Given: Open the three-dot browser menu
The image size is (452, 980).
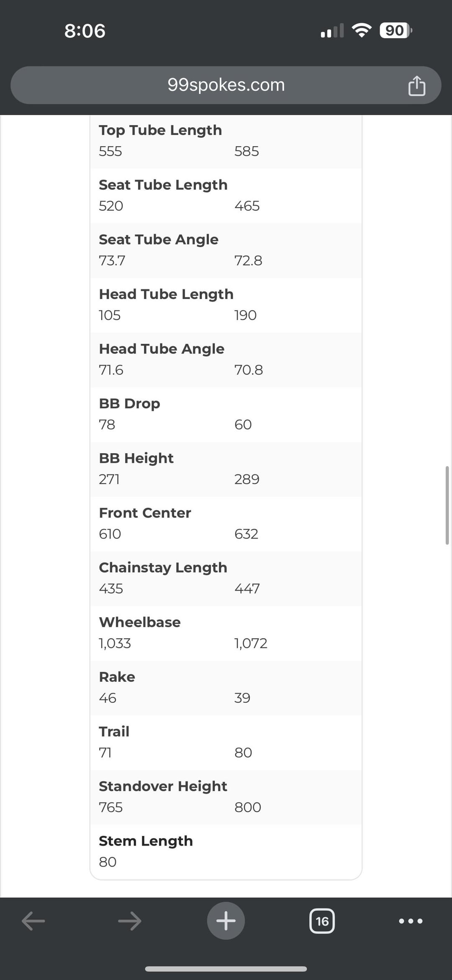Looking at the screenshot, I should pos(411,921).
